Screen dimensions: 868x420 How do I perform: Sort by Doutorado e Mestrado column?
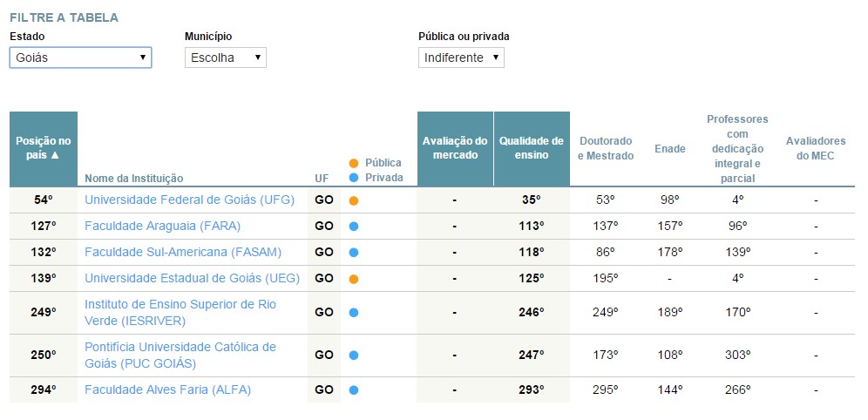tap(605, 148)
